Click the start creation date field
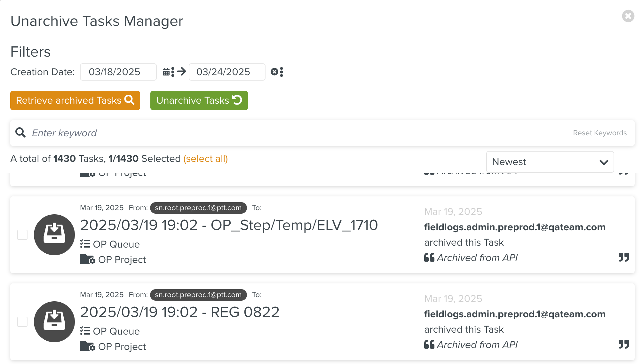Image resolution: width=643 pixels, height=364 pixels. click(x=118, y=72)
